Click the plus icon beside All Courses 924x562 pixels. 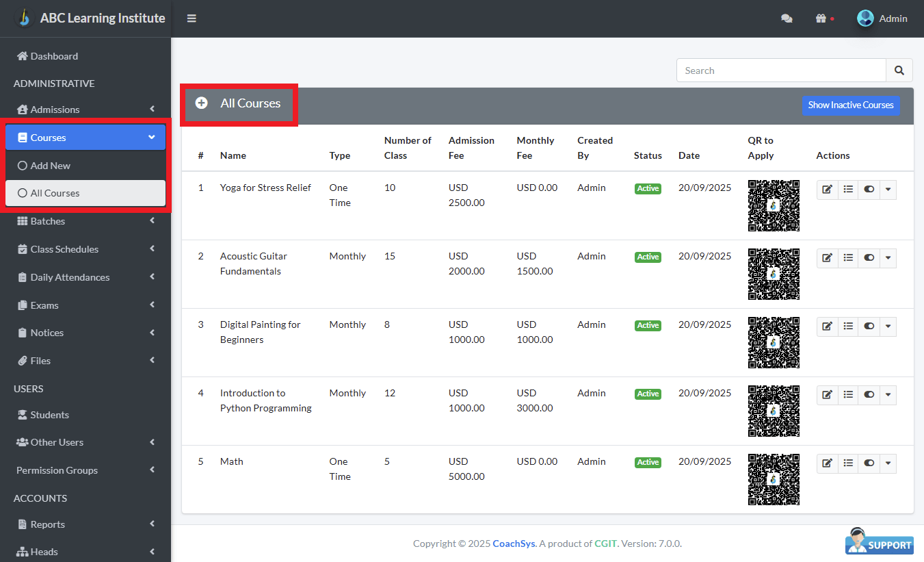coord(201,103)
